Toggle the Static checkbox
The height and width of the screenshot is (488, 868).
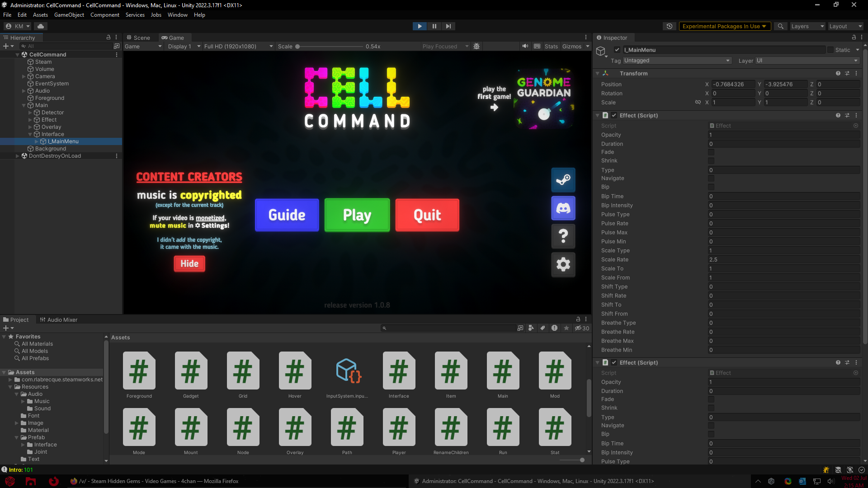click(x=830, y=50)
